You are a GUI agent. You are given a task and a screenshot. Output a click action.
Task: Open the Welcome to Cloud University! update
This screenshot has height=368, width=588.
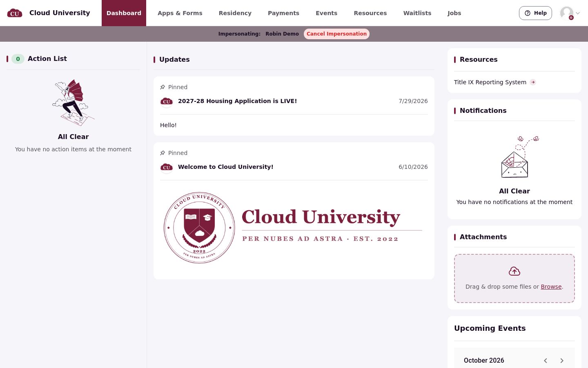(x=225, y=167)
